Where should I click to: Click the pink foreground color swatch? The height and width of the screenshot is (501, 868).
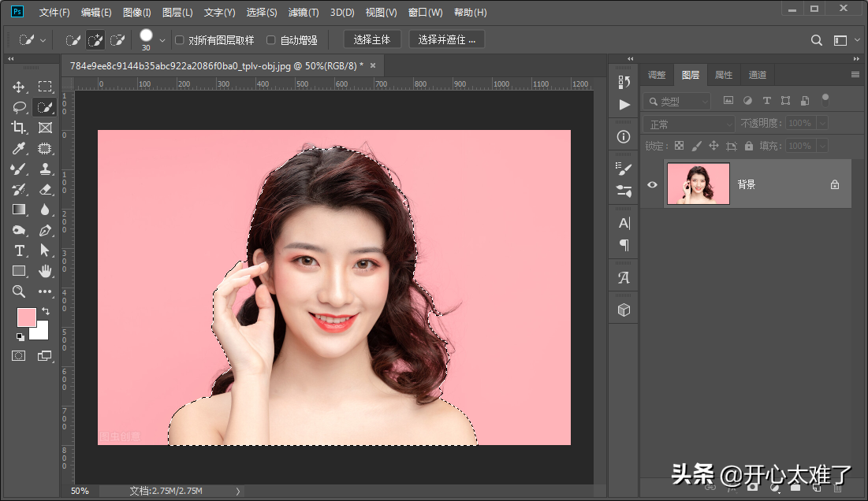pos(26,317)
